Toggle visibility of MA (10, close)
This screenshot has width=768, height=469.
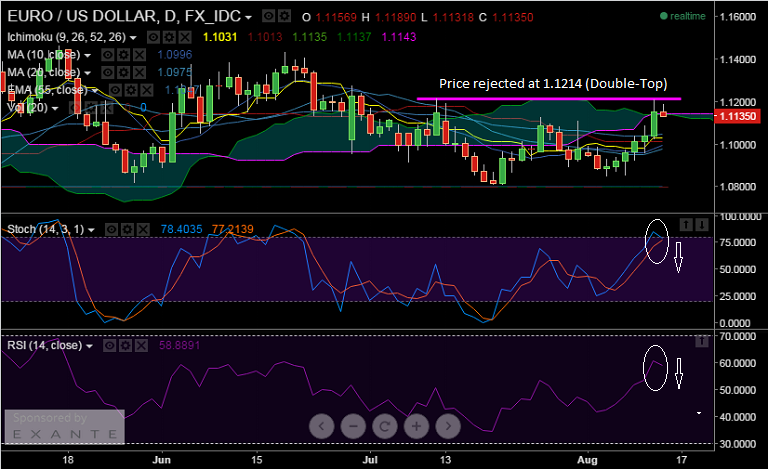[x=108, y=55]
